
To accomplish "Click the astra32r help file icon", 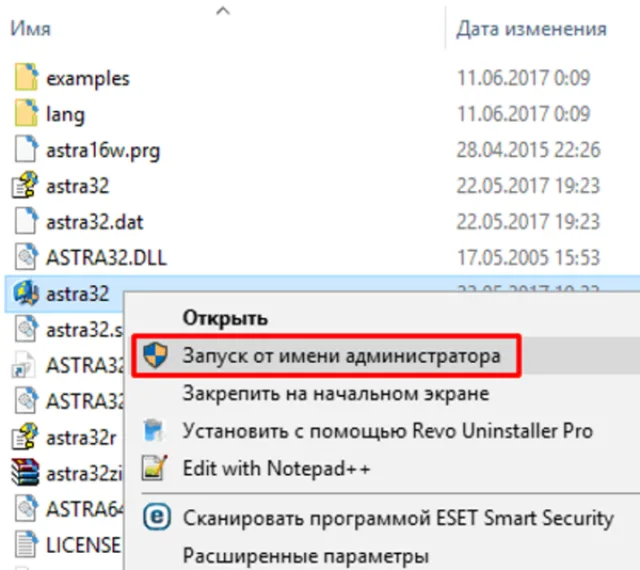I will 25,436.
